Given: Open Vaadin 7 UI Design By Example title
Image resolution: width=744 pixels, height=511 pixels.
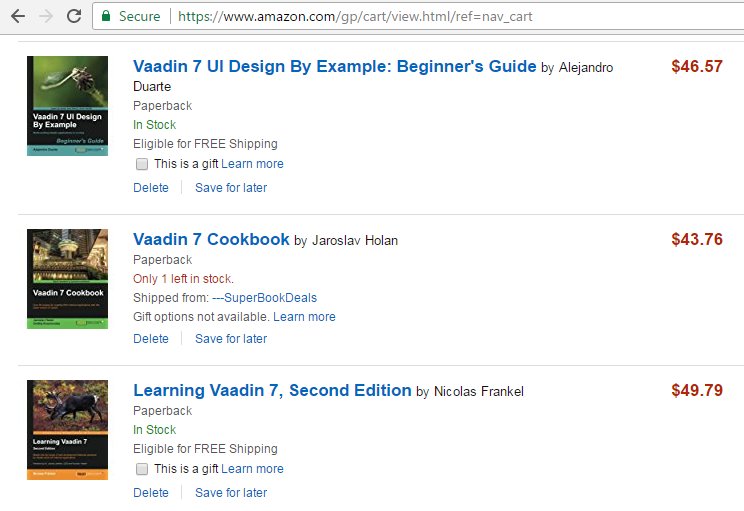Looking at the screenshot, I should [334, 67].
